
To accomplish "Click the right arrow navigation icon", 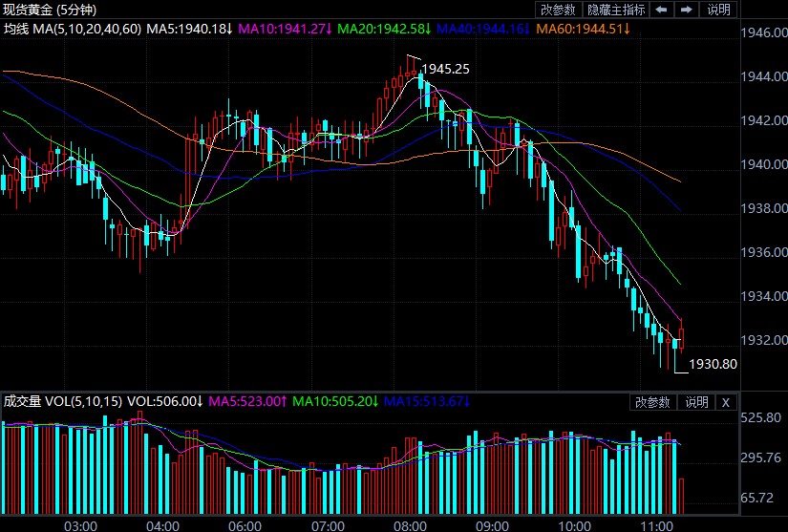I will [687, 10].
